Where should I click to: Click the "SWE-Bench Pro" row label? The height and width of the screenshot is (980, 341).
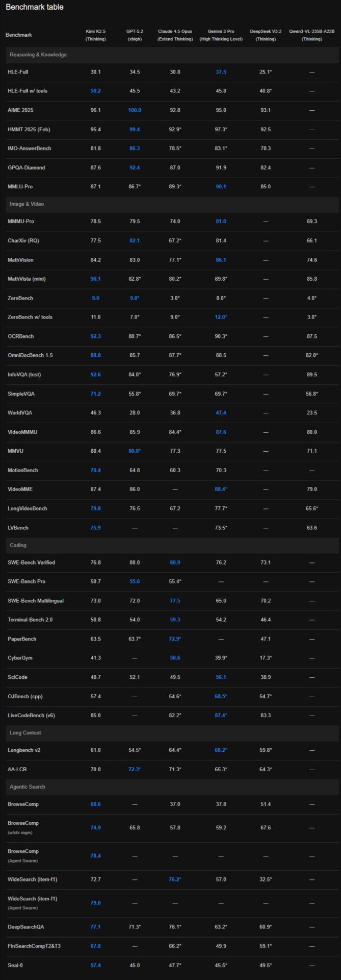pyautogui.click(x=26, y=582)
